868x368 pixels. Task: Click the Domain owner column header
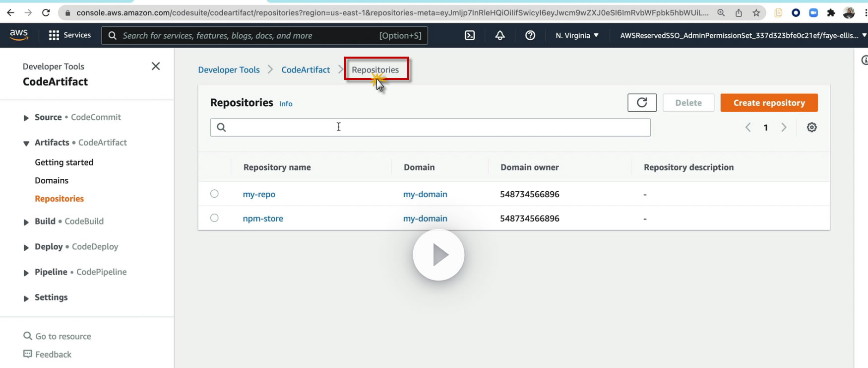[529, 167]
